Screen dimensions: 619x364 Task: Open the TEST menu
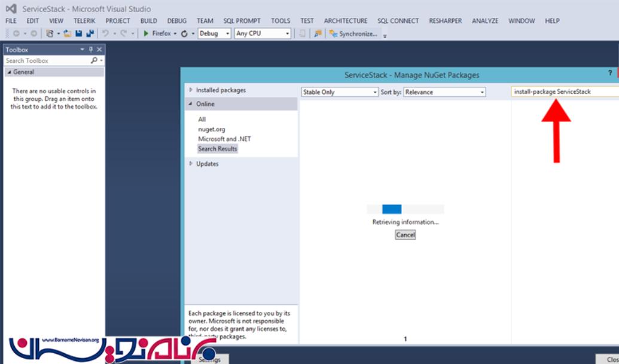[307, 20]
